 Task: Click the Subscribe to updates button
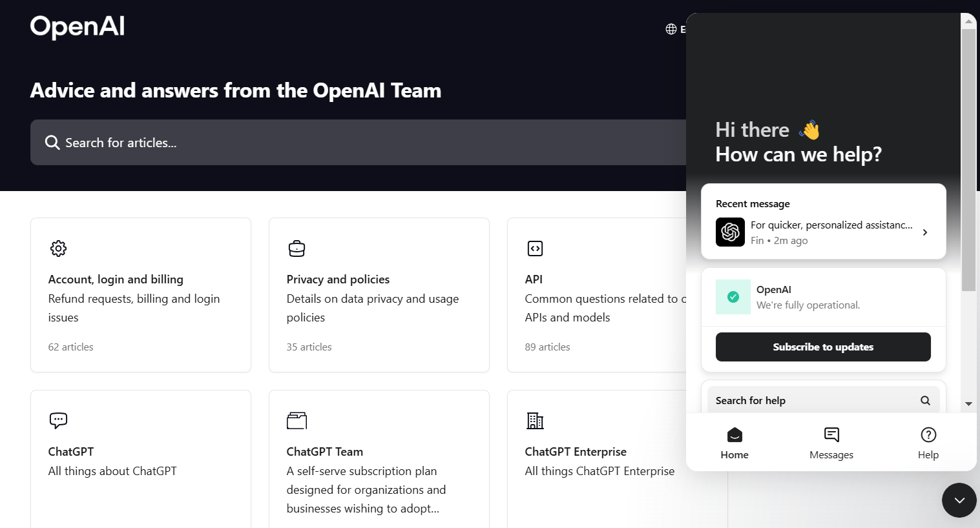[823, 347]
